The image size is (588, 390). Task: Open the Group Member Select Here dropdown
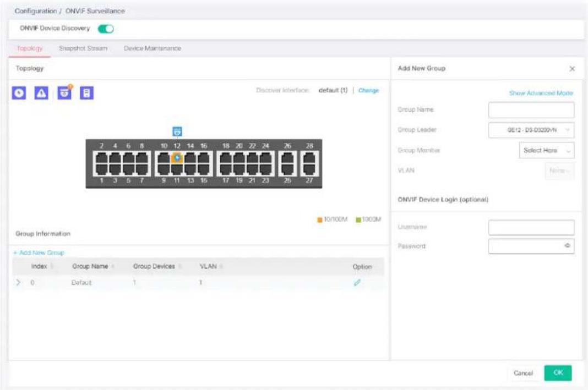546,150
